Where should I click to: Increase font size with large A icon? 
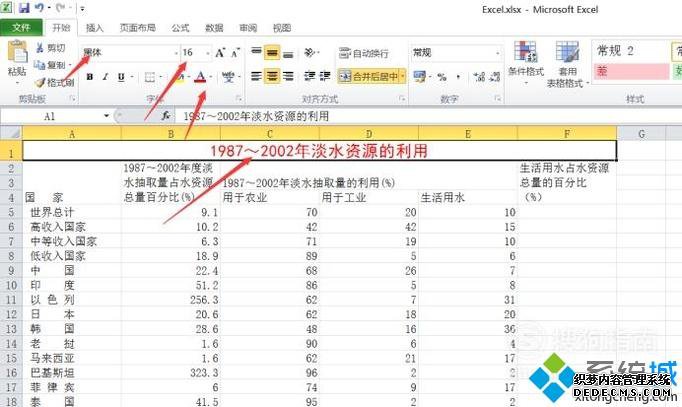click(220, 53)
